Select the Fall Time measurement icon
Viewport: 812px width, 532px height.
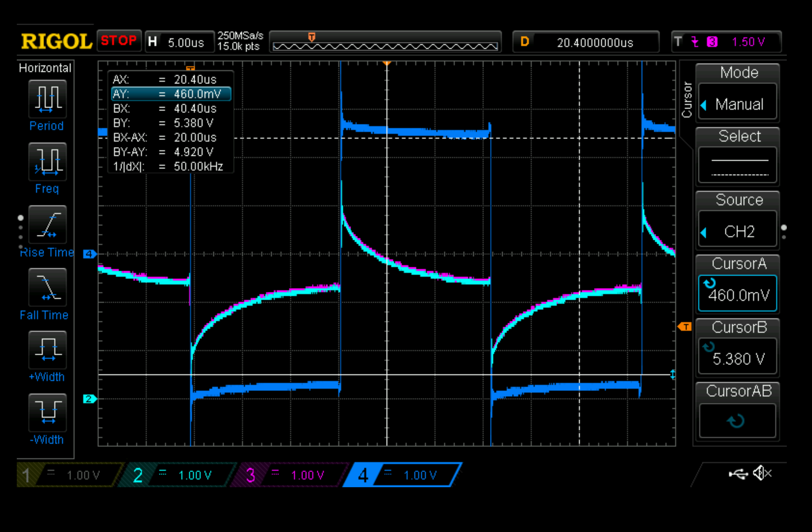click(48, 287)
